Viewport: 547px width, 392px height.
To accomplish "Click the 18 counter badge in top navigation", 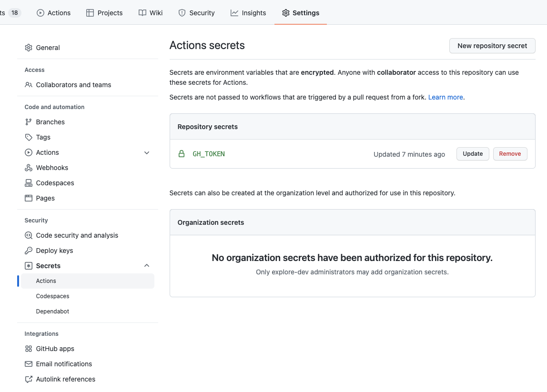I will coord(15,13).
